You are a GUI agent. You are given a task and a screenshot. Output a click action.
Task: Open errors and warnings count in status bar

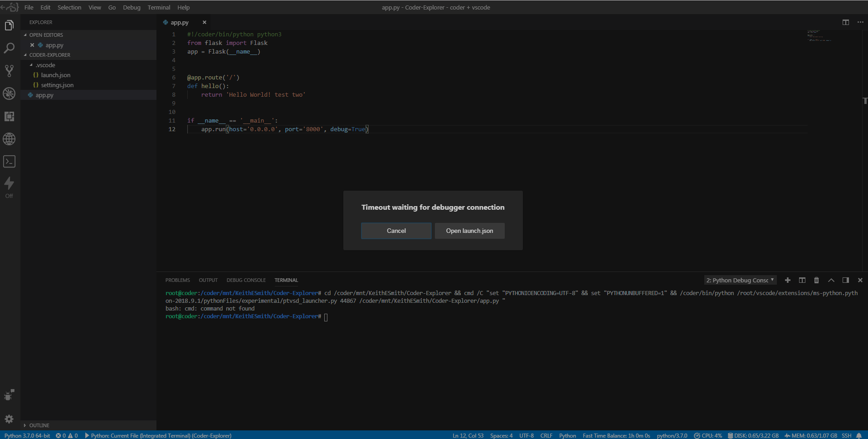[67, 435]
